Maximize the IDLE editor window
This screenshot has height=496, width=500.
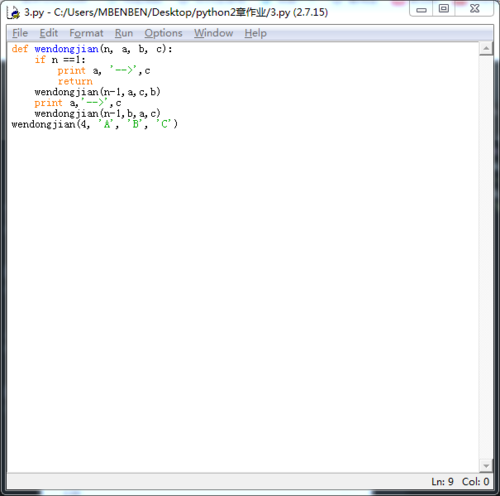point(444,9)
